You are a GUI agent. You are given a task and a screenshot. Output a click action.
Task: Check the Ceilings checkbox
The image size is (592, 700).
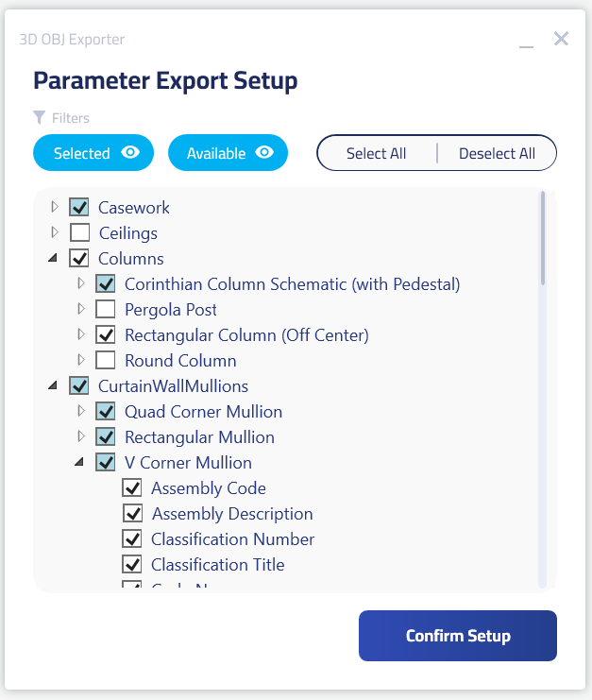tap(80, 232)
